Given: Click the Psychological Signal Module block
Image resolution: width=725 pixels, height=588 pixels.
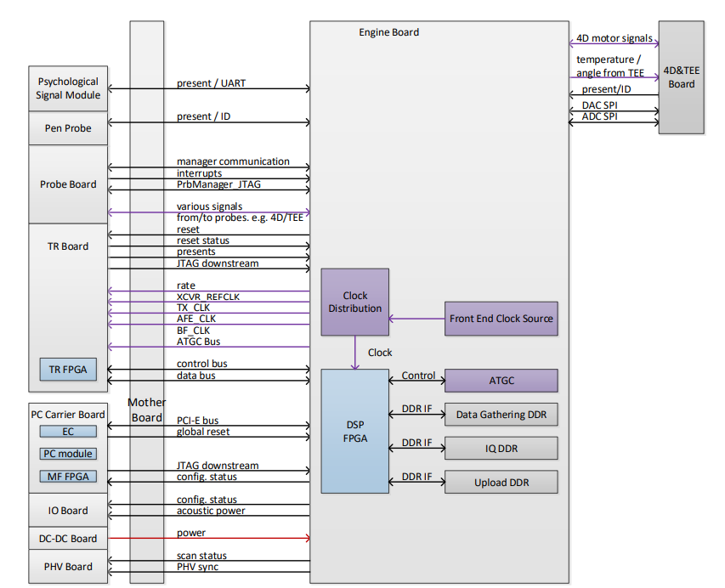Looking at the screenshot, I should (68, 88).
